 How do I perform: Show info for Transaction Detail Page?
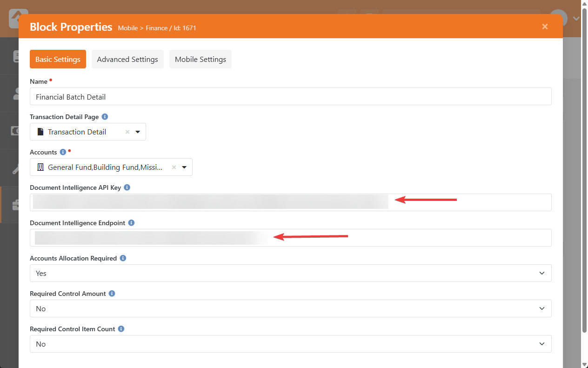105,117
